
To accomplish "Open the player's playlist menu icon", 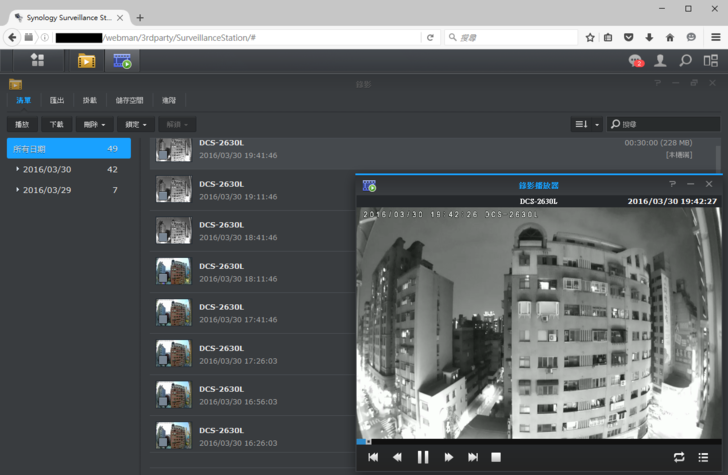I will pyautogui.click(x=704, y=457).
